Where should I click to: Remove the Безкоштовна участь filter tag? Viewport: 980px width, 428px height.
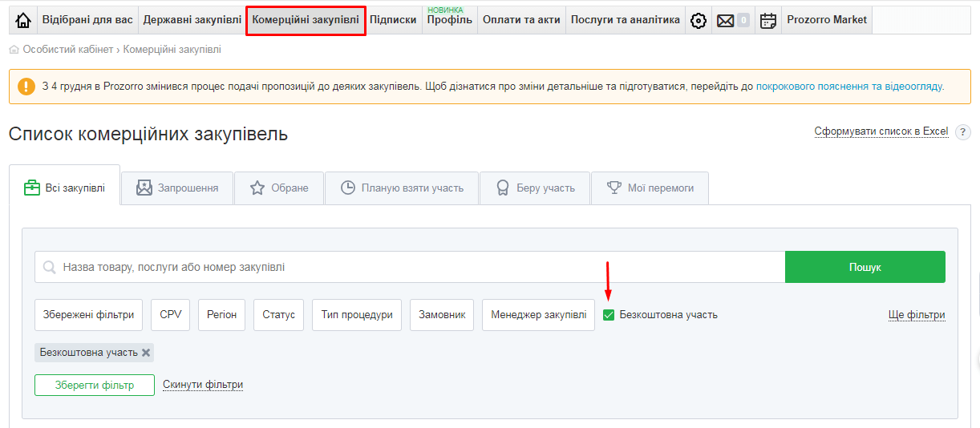(146, 353)
